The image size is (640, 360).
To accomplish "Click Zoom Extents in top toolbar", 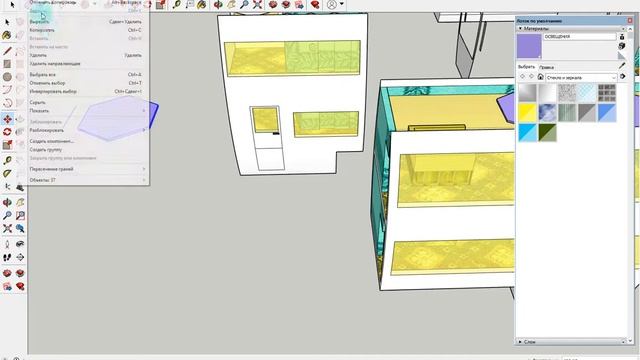I will click(x=257, y=5).
